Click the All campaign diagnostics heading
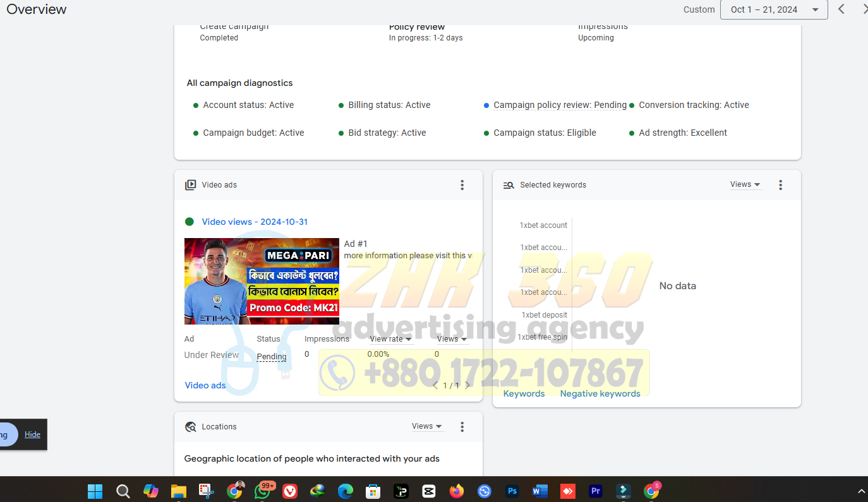Screen dimensions: 868x502 pyautogui.click(x=239, y=83)
